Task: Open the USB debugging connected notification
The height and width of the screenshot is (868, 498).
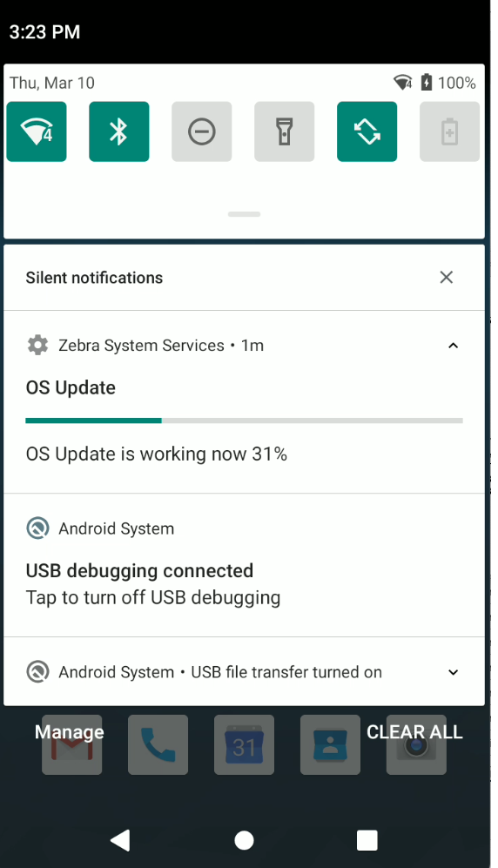Action: [x=244, y=565]
